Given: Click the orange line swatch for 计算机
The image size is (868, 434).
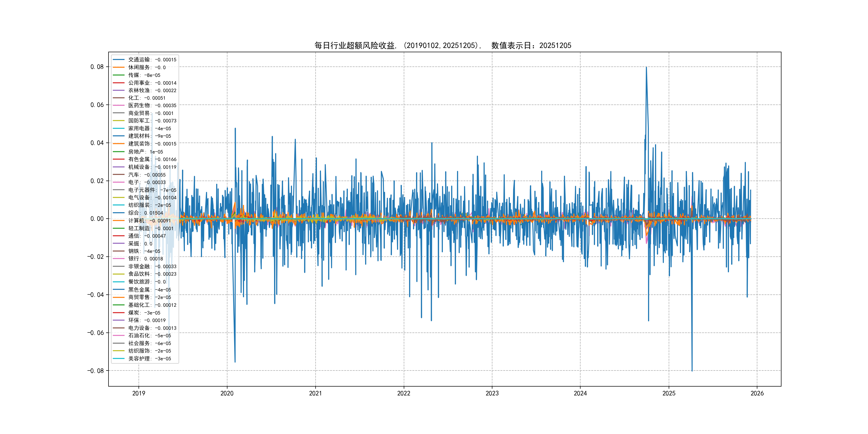Looking at the screenshot, I should pyautogui.click(x=119, y=220).
